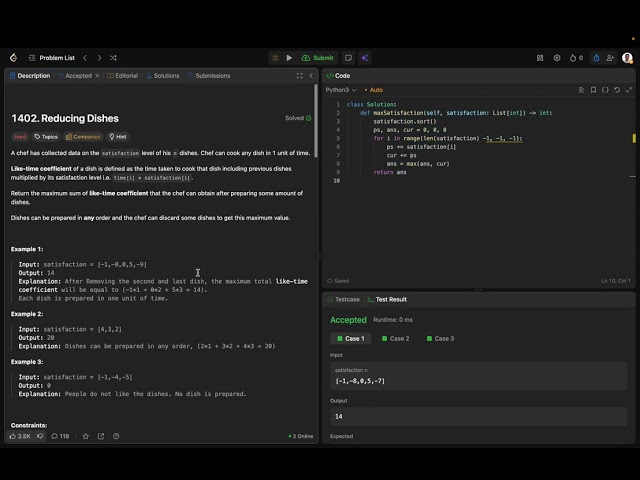Expand editor to fullscreen icon
640x480 pixels.
click(x=629, y=90)
